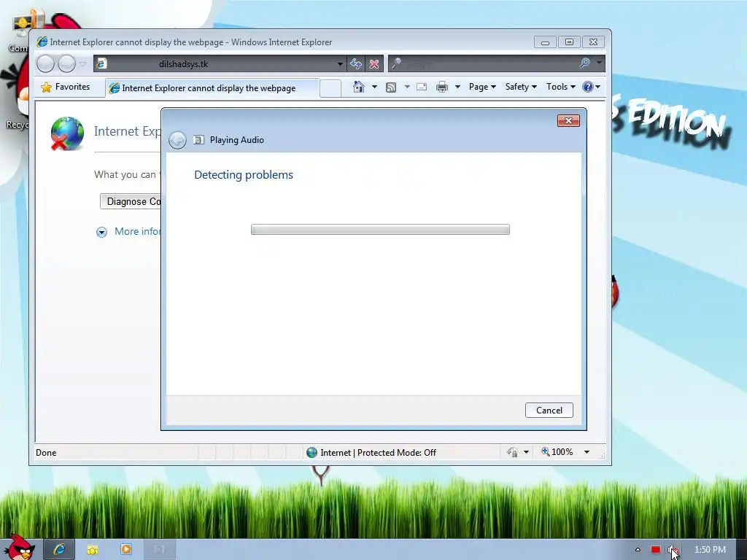The width and height of the screenshot is (747, 560).
Task: Expand the Print dropdown arrow
Action: (457, 87)
